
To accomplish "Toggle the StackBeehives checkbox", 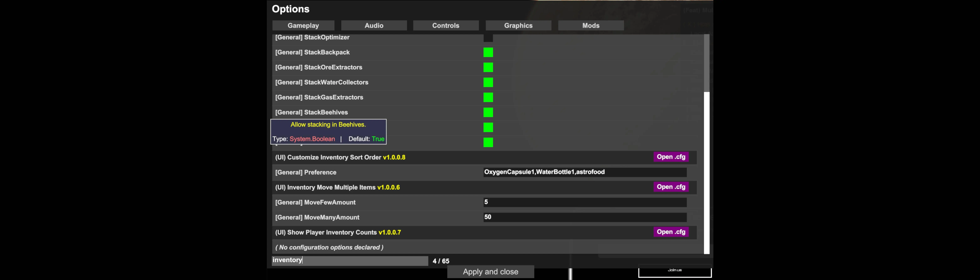I will point(488,112).
